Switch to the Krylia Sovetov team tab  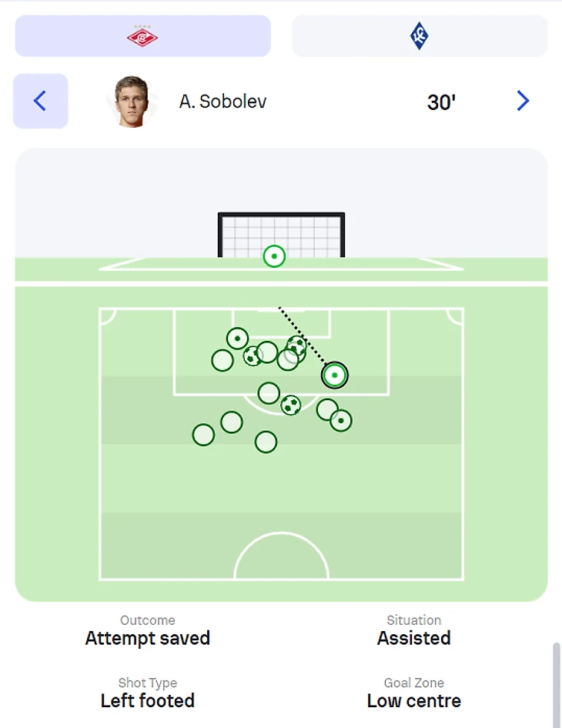(419, 36)
